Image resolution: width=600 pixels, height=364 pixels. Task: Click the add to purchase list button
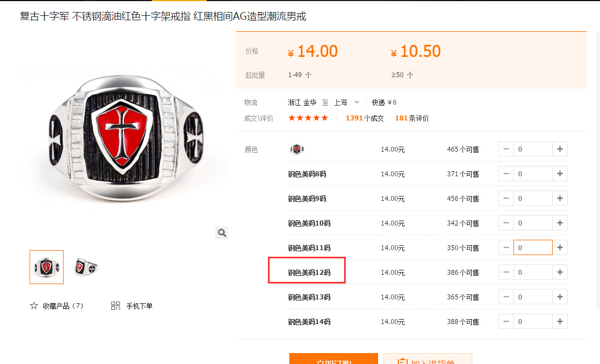point(428,359)
